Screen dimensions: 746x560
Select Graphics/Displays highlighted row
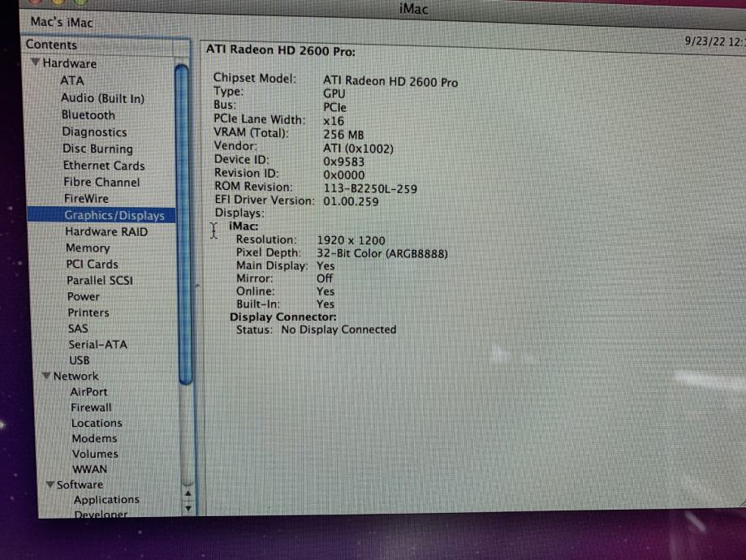coord(101,215)
